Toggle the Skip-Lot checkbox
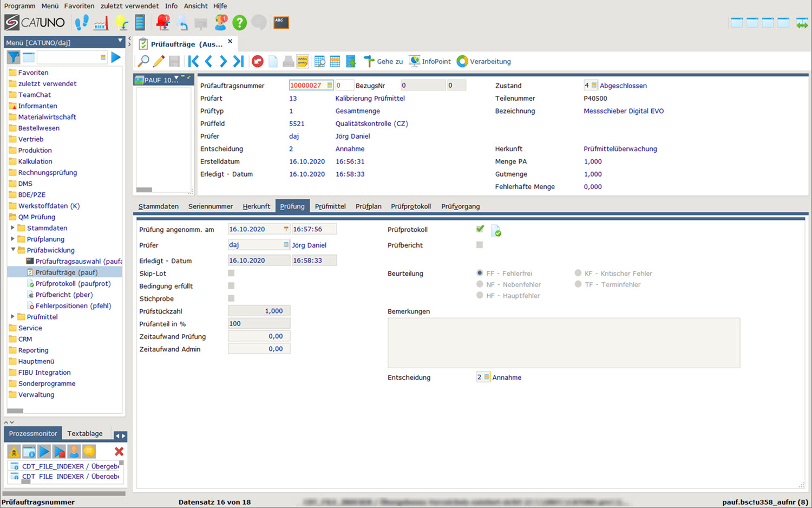 pos(231,273)
